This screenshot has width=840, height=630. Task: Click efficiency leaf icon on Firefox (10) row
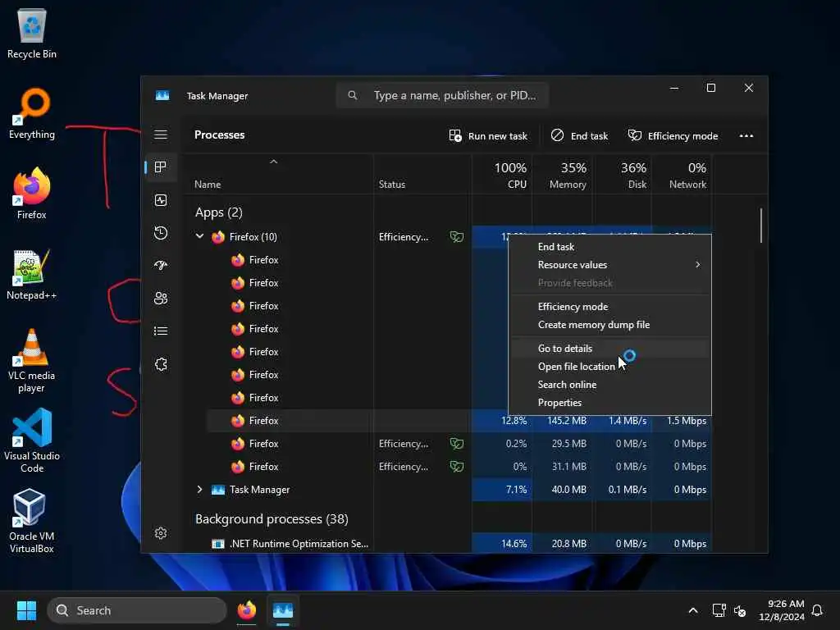456,237
